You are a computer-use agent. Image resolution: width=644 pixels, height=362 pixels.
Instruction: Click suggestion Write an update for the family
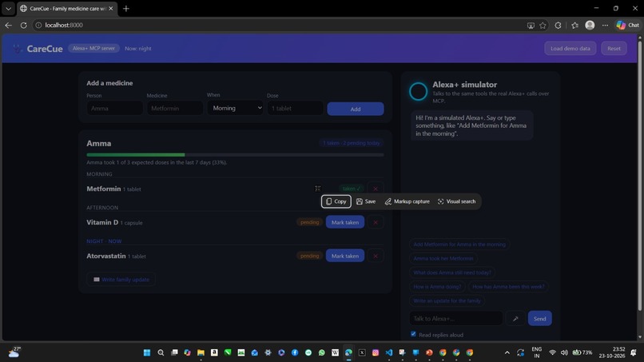coord(447,300)
